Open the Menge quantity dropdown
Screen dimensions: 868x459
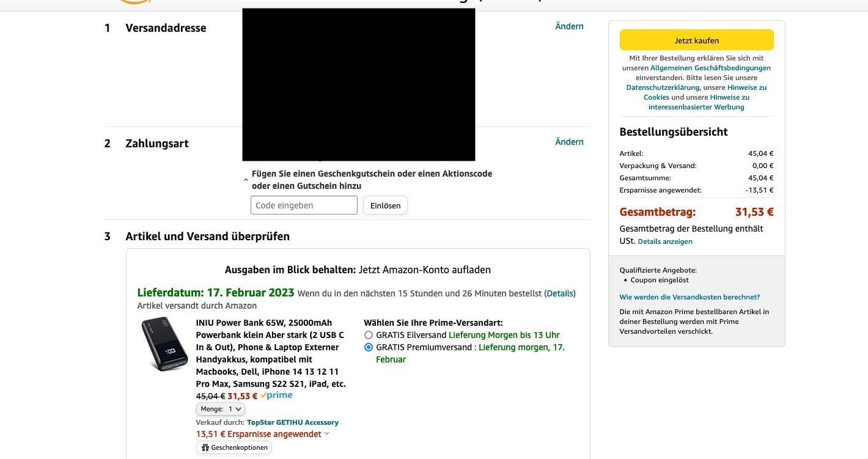[x=220, y=409]
